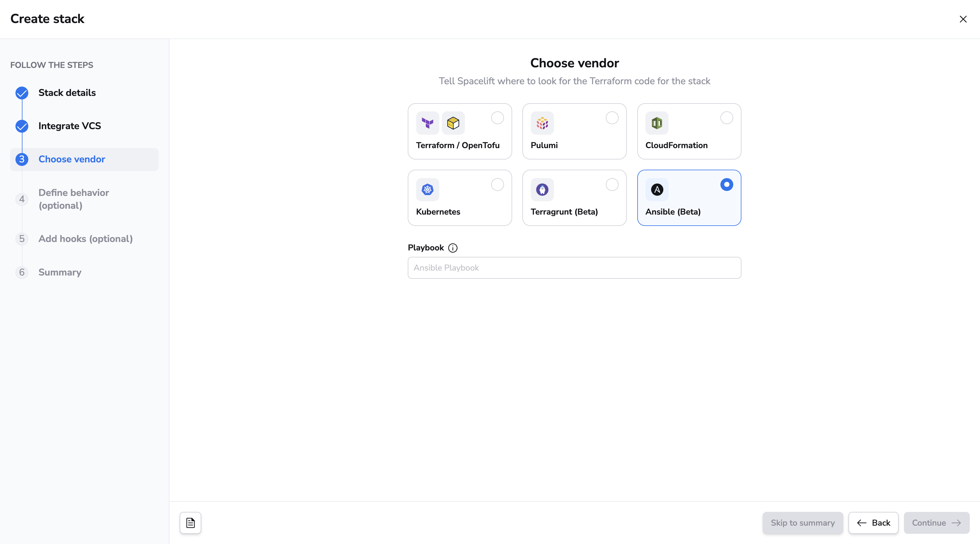The image size is (980, 544).
Task: Click the selected Ansible (Beta) radio button
Action: pyautogui.click(x=726, y=184)
